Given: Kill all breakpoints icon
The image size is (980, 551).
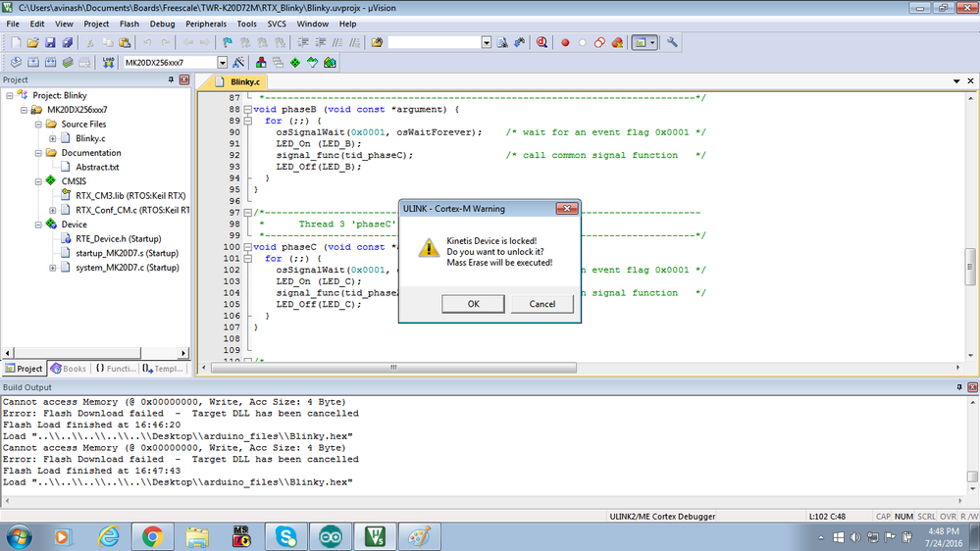Looking at the screenshot, I should 617,42.
